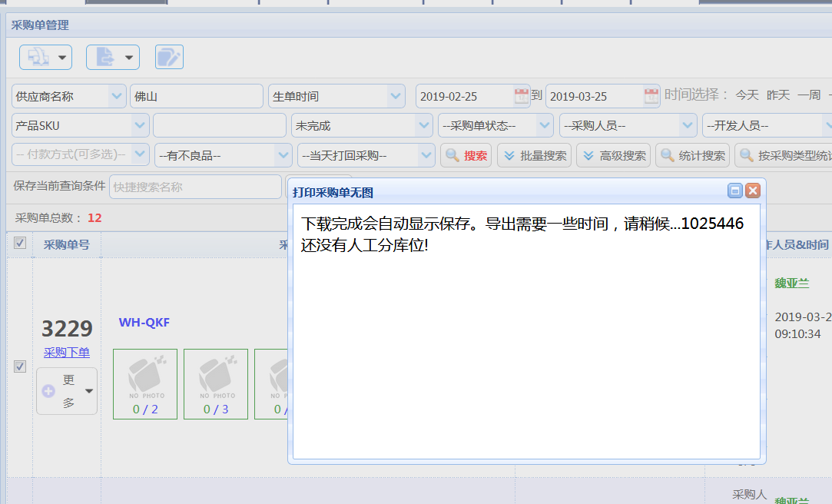Expand the 未完成 status dropdown
This screenshot has width=832, height=504.
tap(423, 126)
